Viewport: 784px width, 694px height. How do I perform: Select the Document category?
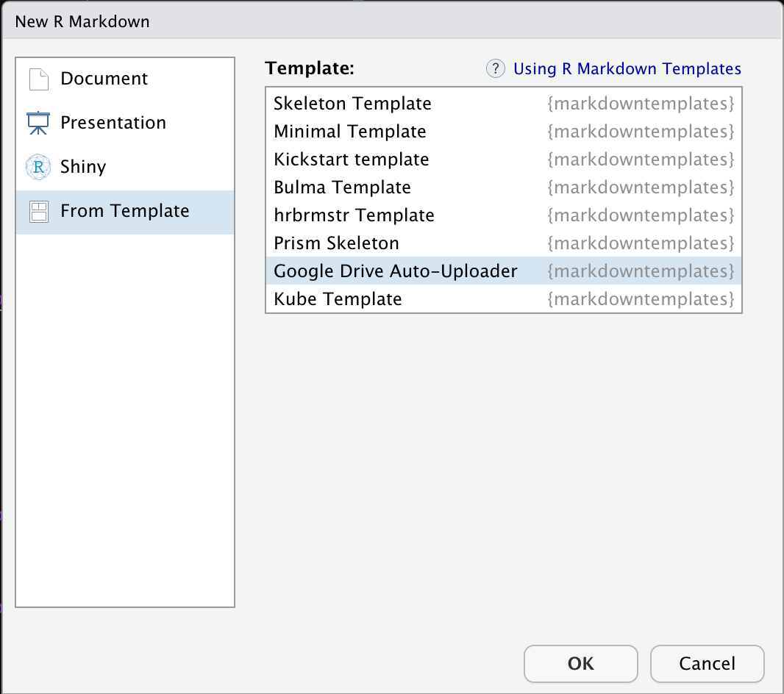point(104,79)
